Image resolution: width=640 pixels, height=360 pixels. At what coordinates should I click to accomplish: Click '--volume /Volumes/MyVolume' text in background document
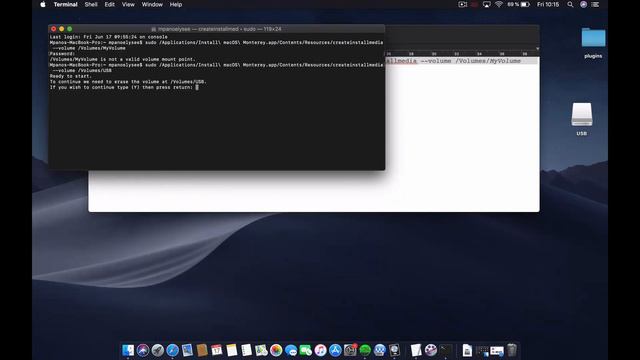click(470, 61)
